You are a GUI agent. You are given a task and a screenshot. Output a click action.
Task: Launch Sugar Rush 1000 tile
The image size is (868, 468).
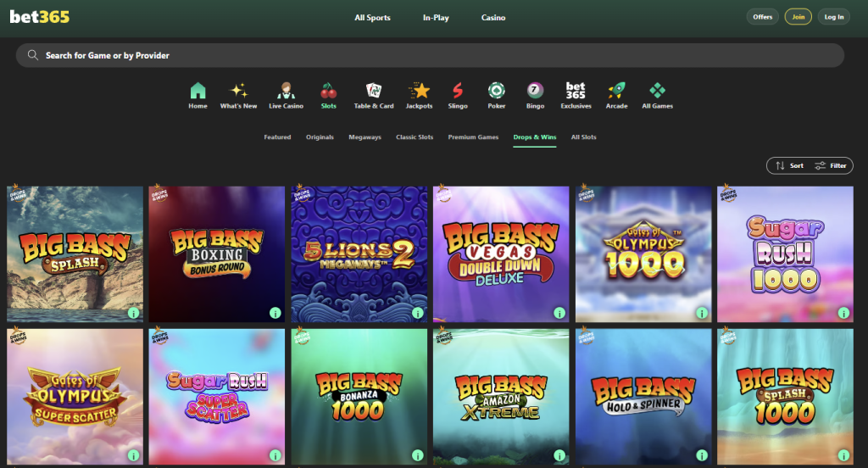[x=785, y=253]
